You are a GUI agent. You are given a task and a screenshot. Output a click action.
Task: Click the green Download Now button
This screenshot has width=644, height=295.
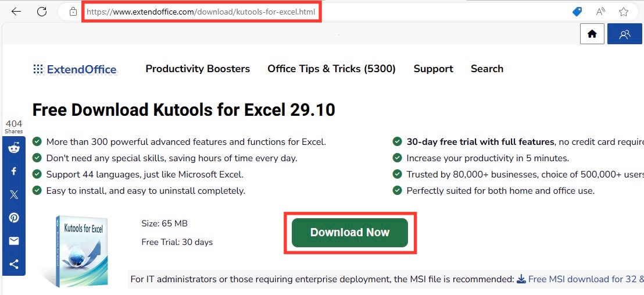pos(350,233)
